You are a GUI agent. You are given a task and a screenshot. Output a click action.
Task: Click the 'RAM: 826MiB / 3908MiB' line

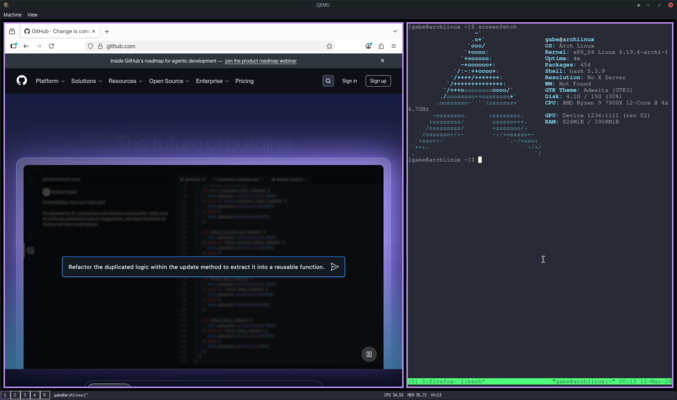click(582, 122)
